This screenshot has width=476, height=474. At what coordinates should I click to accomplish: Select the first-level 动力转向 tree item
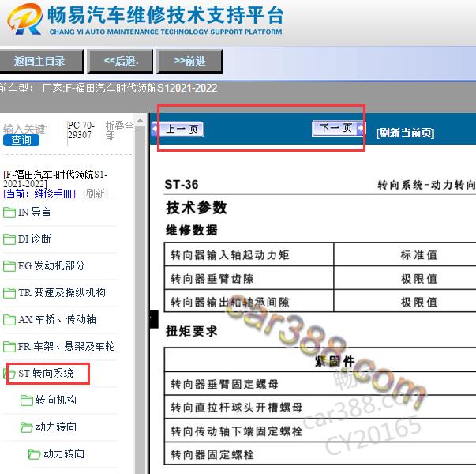56,427
